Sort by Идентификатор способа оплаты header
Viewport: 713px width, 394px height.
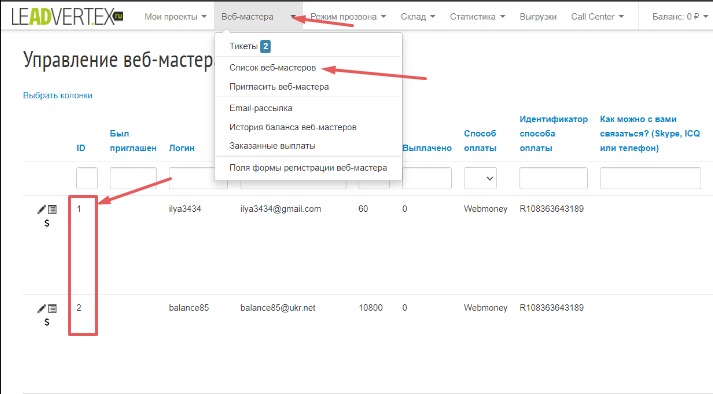coord(554,133)
